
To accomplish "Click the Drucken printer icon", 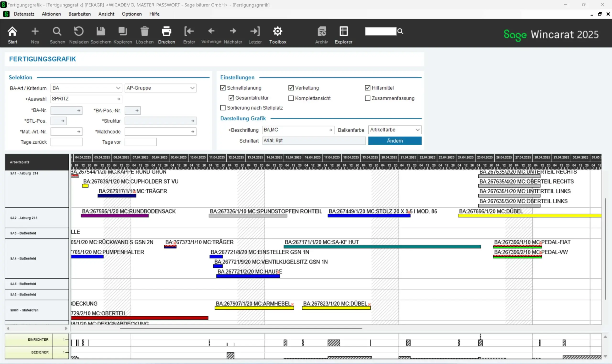I will click(166, 32).
